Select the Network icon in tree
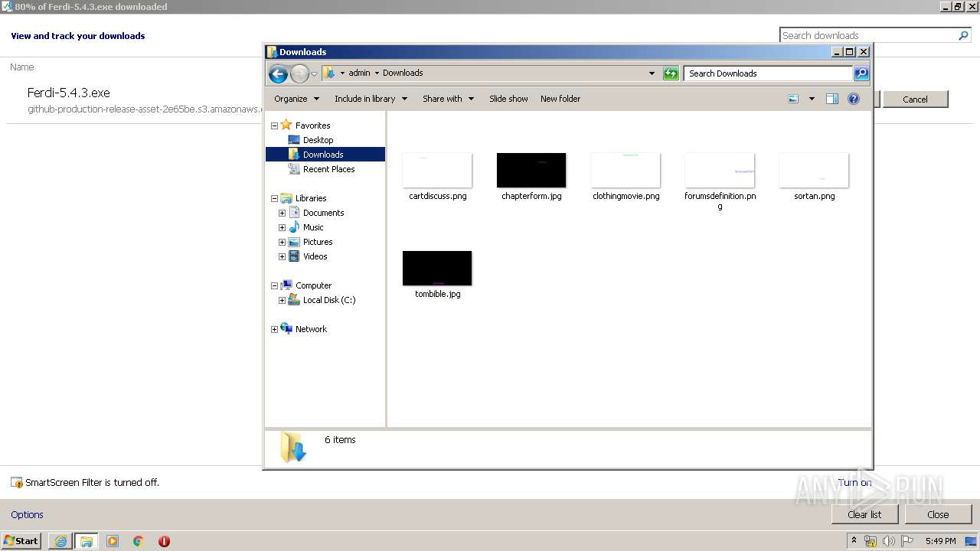Screen dimensions: 980x551 coord(286,329)
